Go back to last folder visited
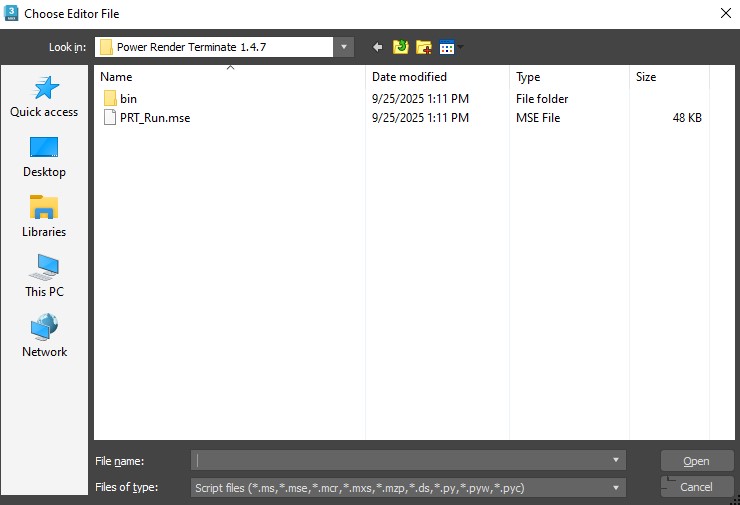The height and width of the screenshot is (505, 740). (377, 47)
